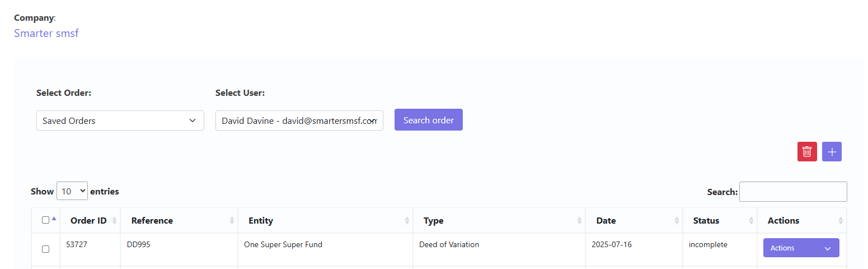Viewport: 868px width, 269px height.
Task: Open the Saved Orders dropdown
Action: (120, 120)
